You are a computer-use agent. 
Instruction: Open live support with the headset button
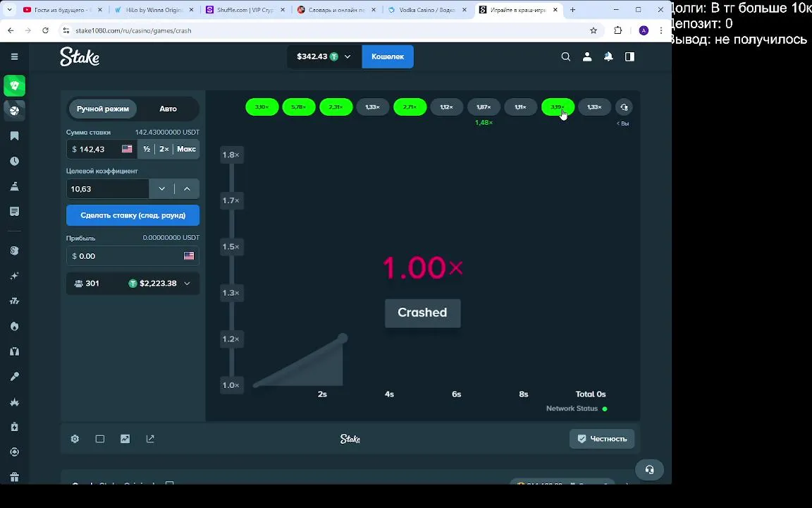tap(649, 470)
